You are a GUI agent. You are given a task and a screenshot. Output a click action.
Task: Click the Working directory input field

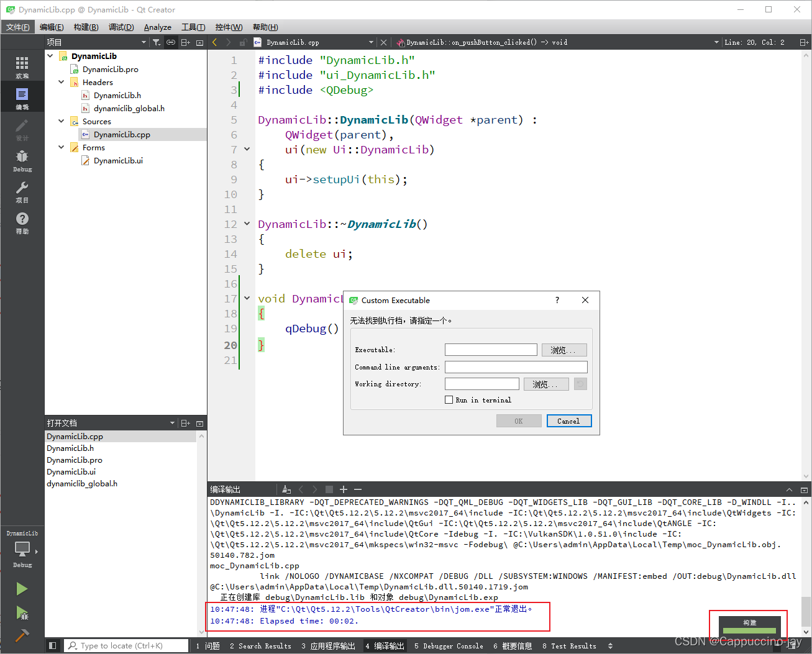click(482, 384)
